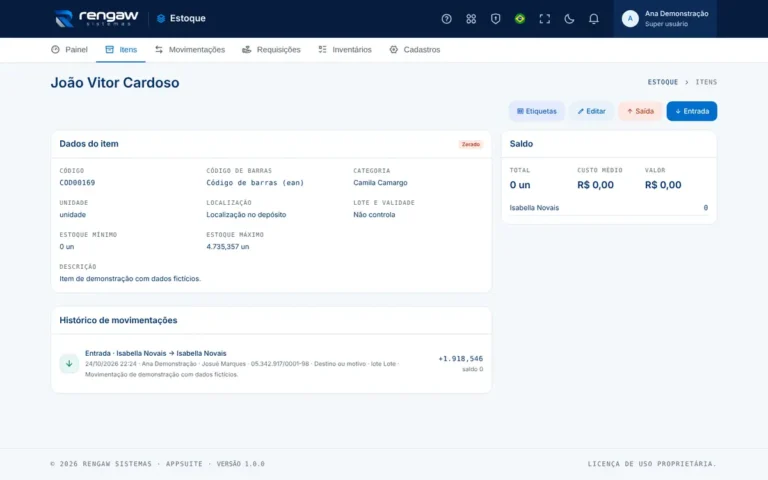
Task: Open Ana Demonstração user menu
Action: 665,19
